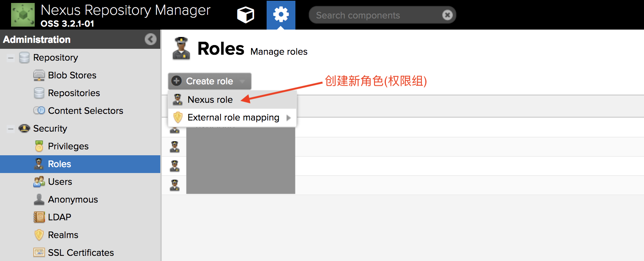Click the Privileges medal icon
The image size is (644, 261).
tap(39, 146)
